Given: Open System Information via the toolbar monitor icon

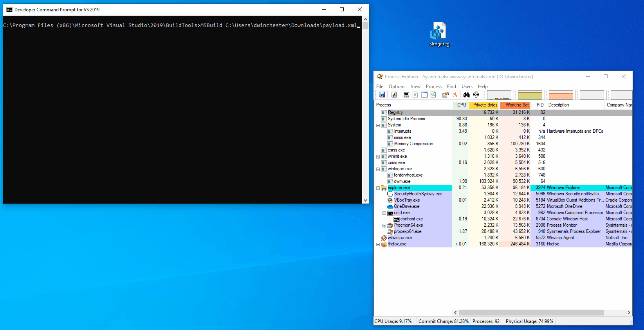Looking at the screenshot, I should [406, 95].
